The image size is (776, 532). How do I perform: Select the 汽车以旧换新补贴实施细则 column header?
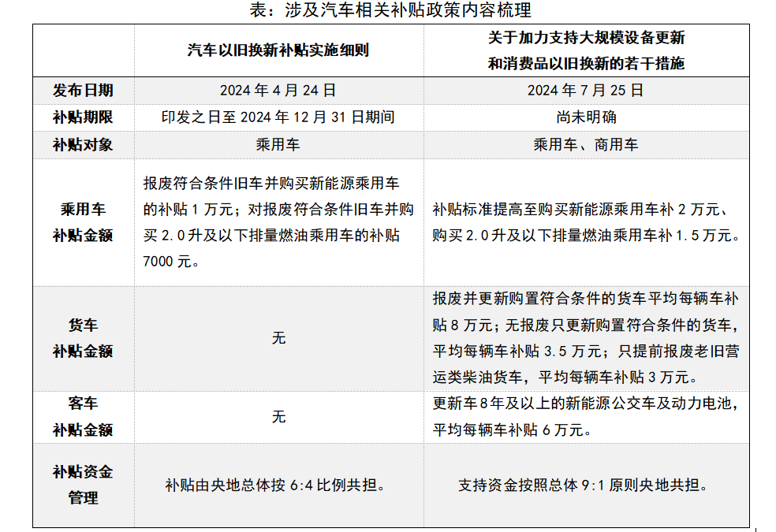(278, 50)
